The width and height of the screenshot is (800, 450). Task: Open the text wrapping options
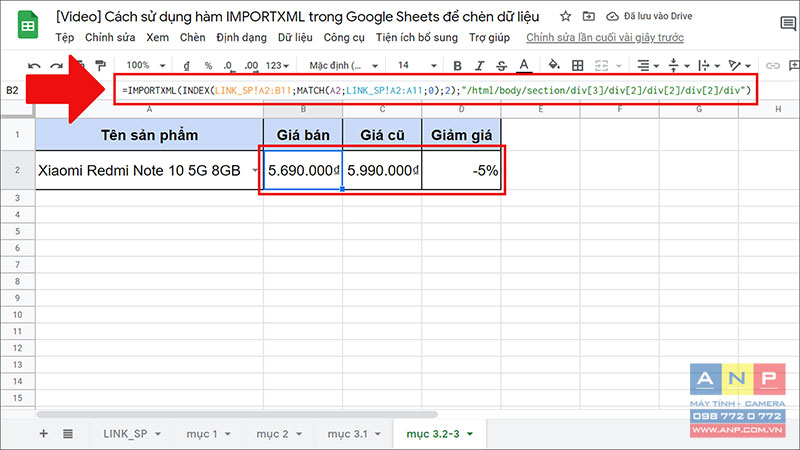point(708,65)
